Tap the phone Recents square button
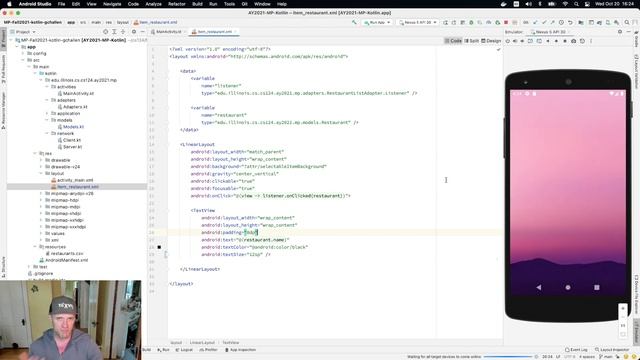Viewport: 640px width, 360px height. point(597,287)
